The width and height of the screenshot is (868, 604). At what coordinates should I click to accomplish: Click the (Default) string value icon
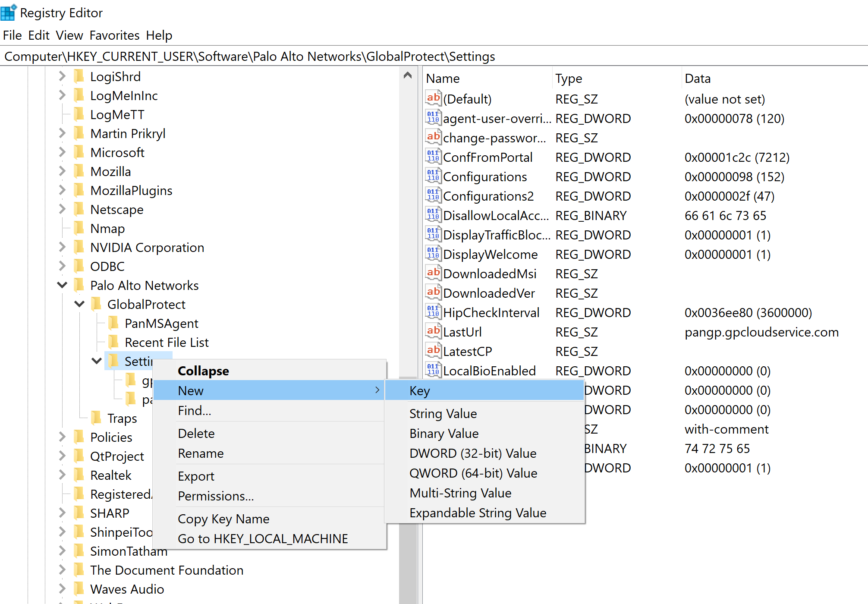[x=433, y=99]
